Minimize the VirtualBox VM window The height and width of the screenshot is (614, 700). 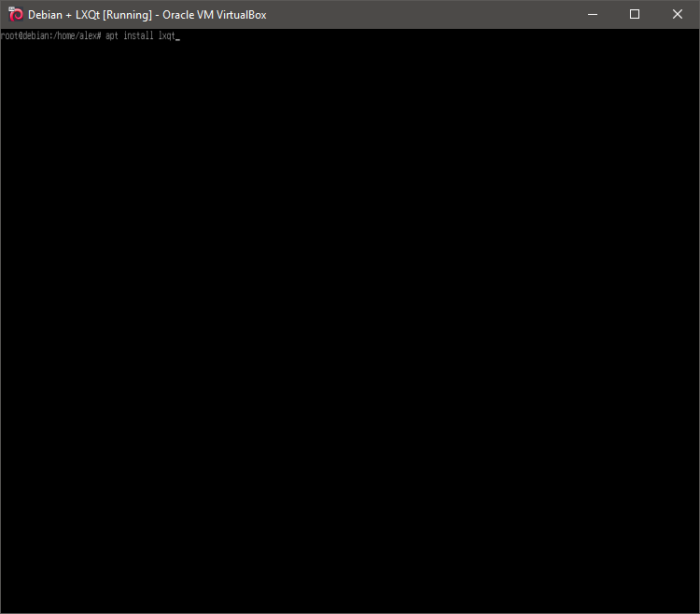[x=593, y=14]
